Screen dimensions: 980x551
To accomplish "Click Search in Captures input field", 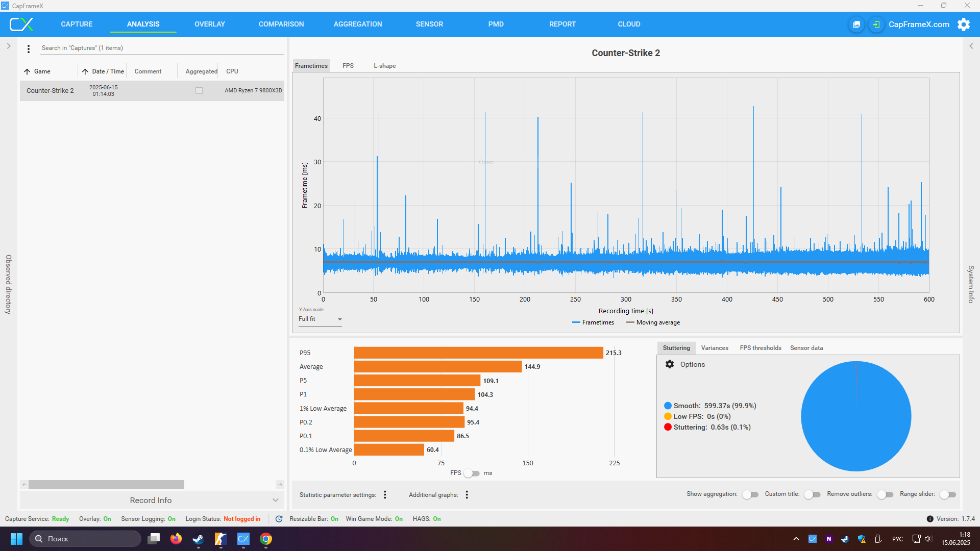I will [162, 48].
